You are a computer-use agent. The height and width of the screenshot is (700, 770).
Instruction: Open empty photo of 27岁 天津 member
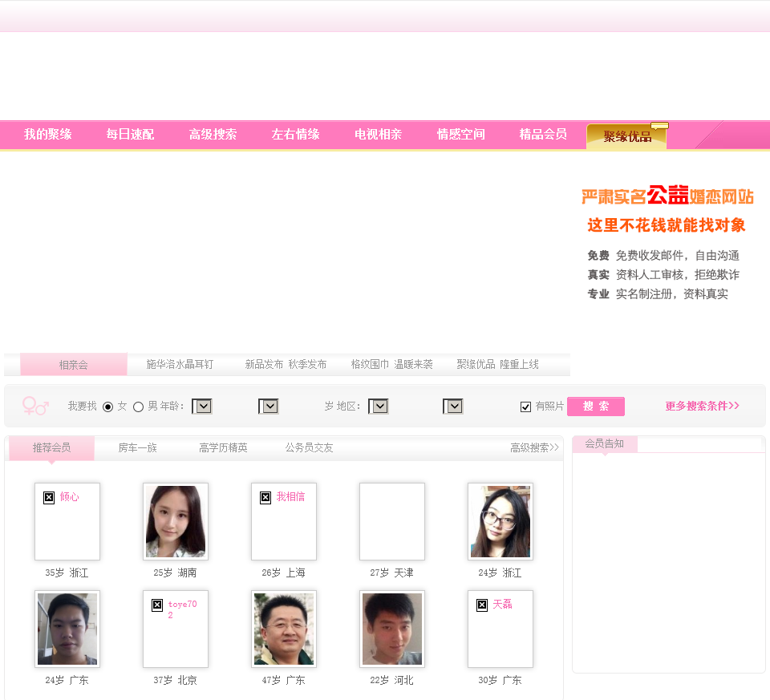(x=392, y=521)
